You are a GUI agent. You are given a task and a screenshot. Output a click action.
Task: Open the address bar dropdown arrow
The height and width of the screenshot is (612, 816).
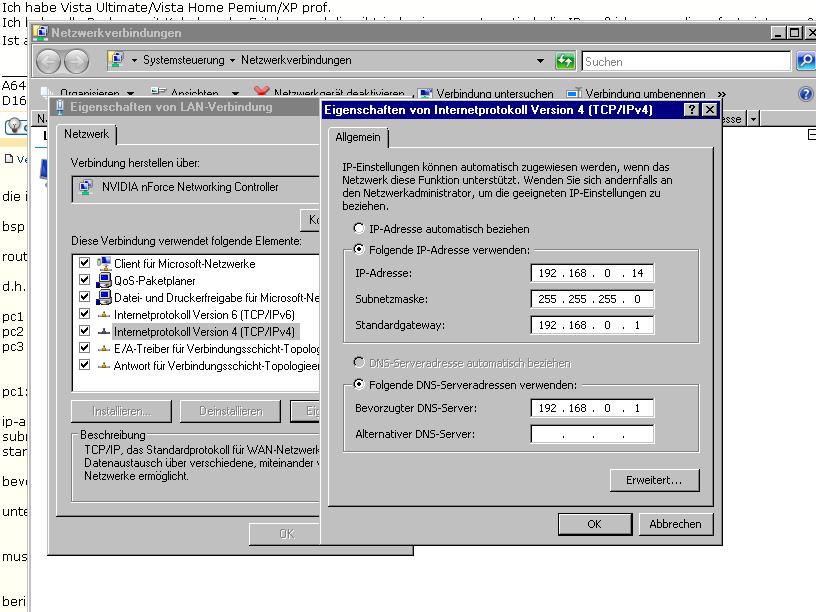click(541, 61)
